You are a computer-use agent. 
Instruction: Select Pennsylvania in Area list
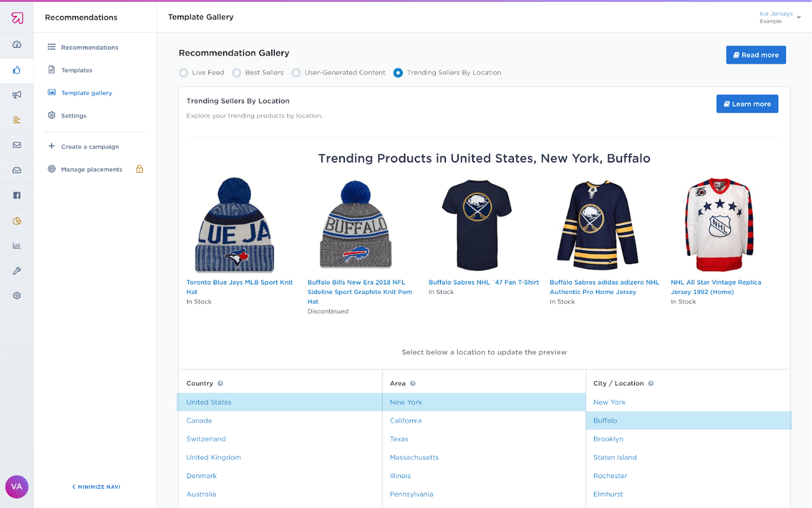click(412, 495)
